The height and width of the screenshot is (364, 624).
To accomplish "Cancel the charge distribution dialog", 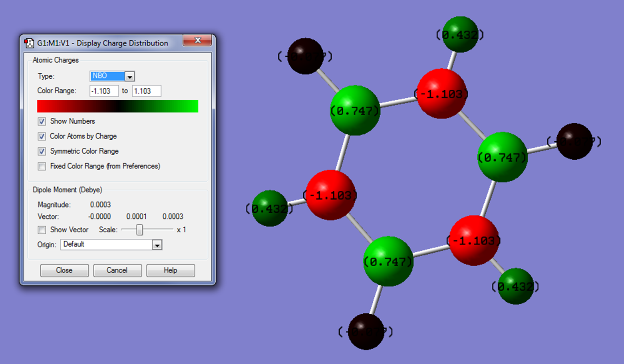I will [x=117, y=270].
